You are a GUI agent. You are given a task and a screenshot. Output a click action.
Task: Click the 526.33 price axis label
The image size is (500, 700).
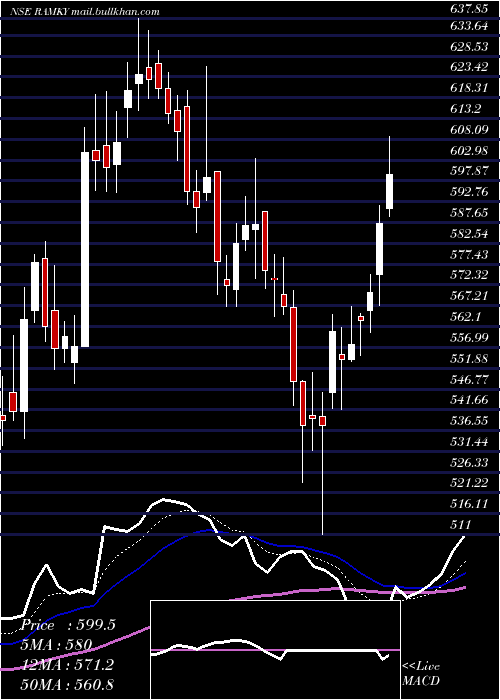tap(469, 462)
